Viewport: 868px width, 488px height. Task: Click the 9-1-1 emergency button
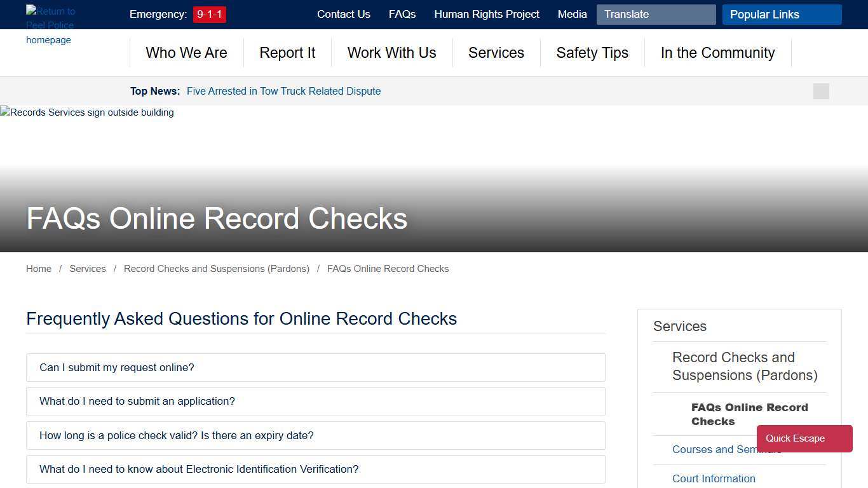coord(209,14)
